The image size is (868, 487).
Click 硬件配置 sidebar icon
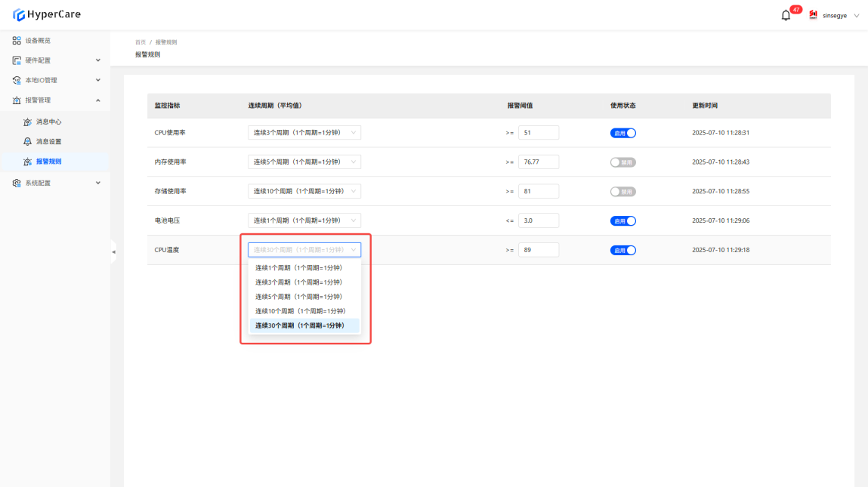[17, 60]
